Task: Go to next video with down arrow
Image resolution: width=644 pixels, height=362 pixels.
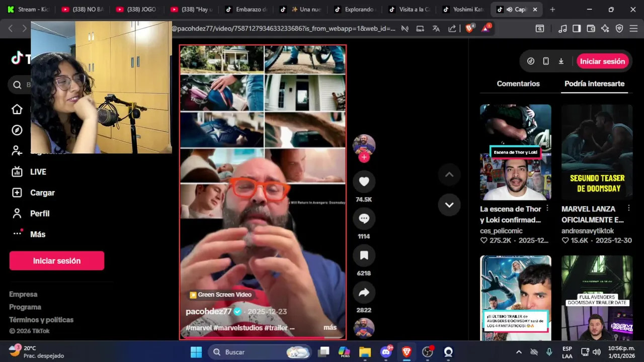Action: [449, 205]
